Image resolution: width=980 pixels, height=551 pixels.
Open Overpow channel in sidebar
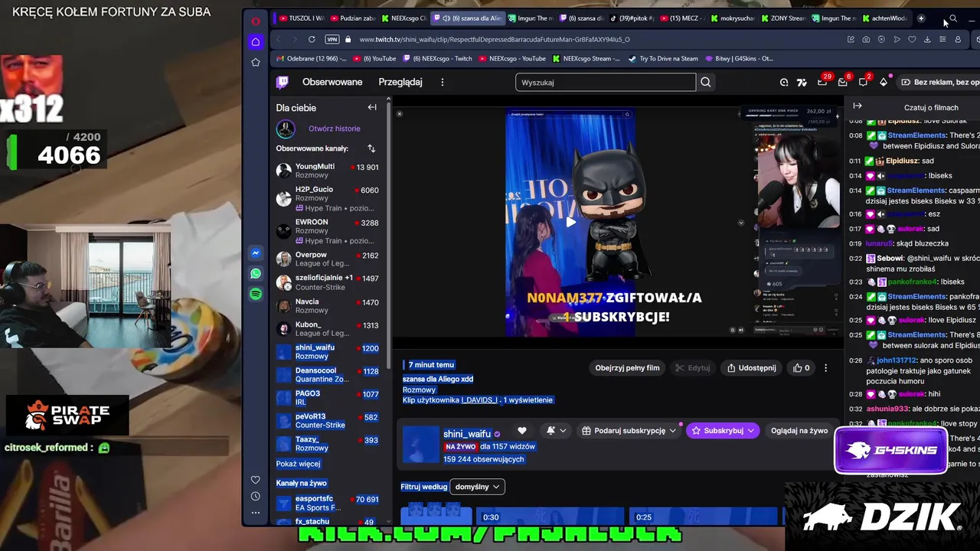coord(328,259)
